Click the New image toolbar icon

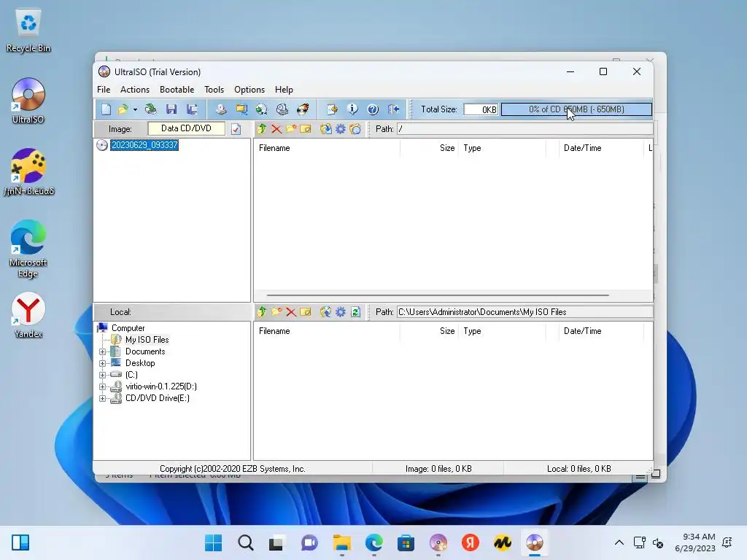[x=106, y=109]
